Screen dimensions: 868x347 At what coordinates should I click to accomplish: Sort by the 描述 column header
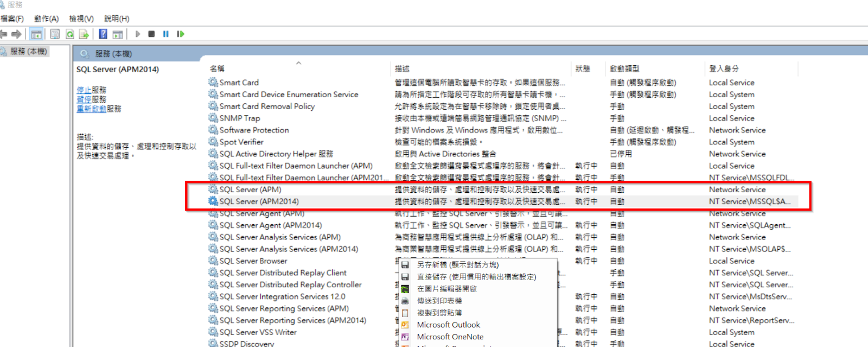(402, 69)
